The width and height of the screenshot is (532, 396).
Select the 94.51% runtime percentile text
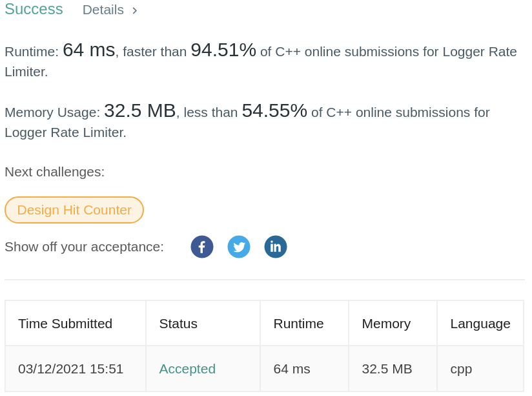tap(223, 50)
